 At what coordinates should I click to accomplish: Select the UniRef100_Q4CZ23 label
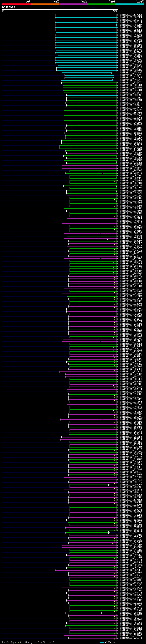point(131,145)
